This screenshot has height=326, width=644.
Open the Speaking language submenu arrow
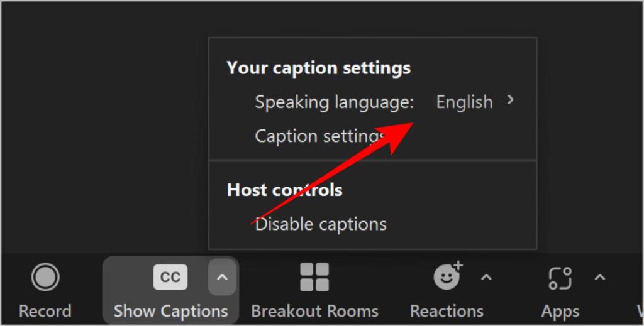pyautogui.click(x=511, y=100)
